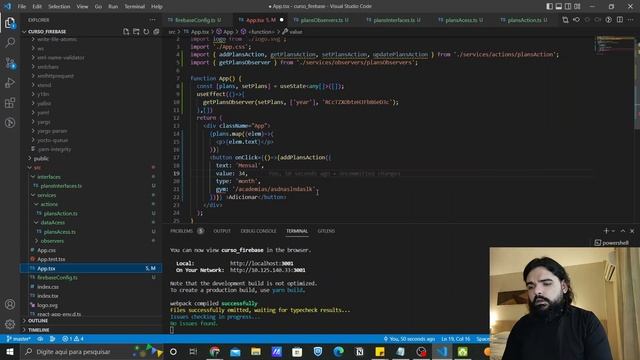
Task: Open the Source Control view
Action: point(10,62)
